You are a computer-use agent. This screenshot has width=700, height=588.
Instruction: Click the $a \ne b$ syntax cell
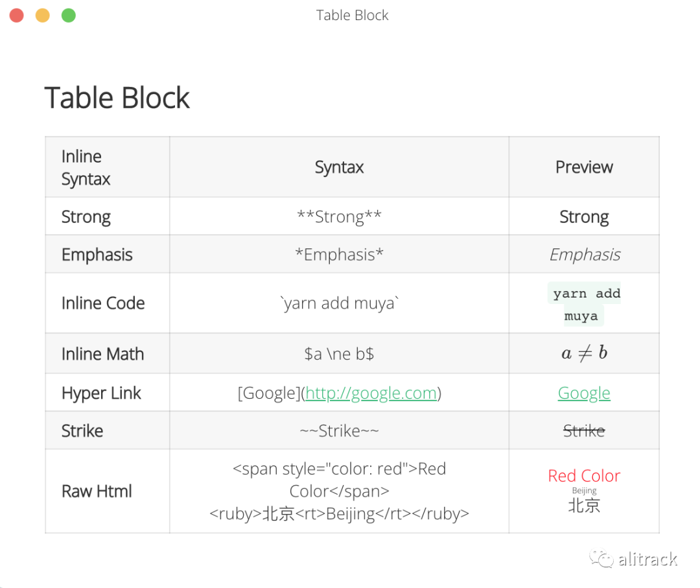click(339, 354)
